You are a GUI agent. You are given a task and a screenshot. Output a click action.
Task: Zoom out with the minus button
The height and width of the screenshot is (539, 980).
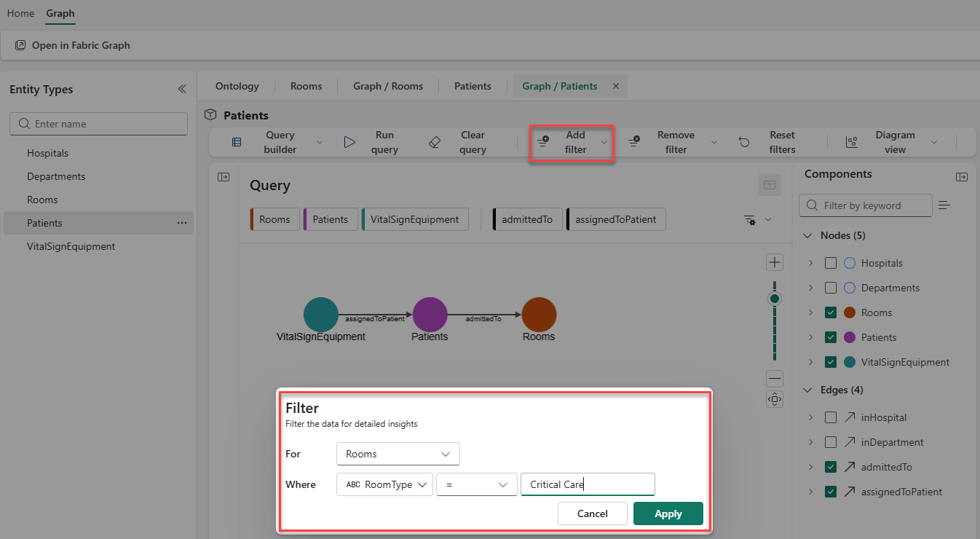click(775, 379)
